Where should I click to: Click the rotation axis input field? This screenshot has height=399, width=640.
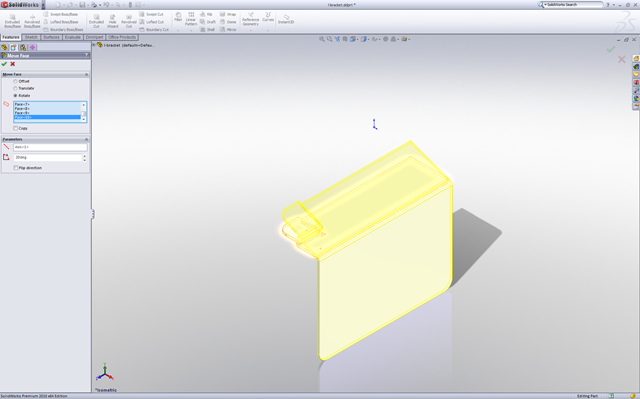(x=50, y=147)
